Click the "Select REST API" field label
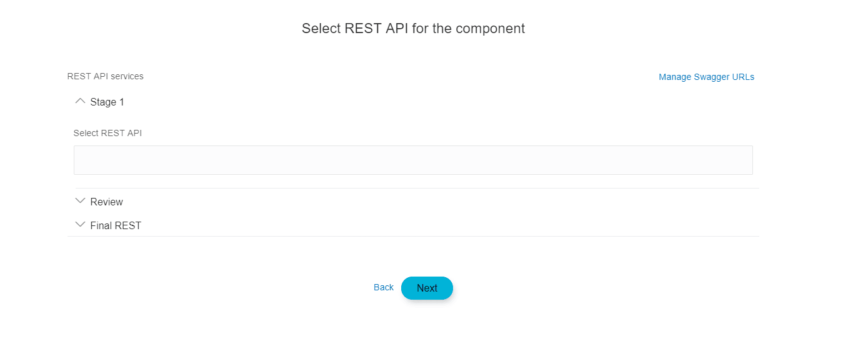 pyautogui.click(x=107, y=133)
